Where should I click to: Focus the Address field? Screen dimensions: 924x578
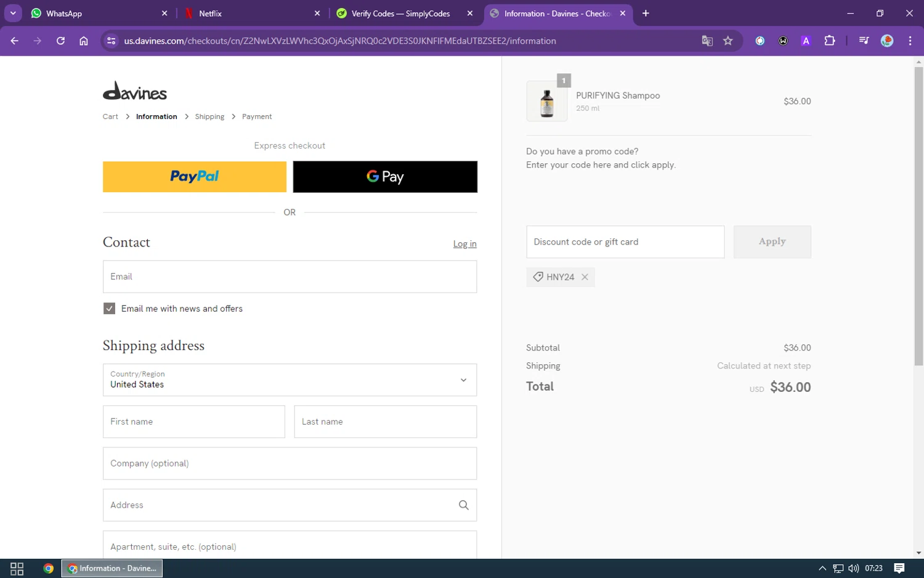pyautogui.click(x=290, y=505)
